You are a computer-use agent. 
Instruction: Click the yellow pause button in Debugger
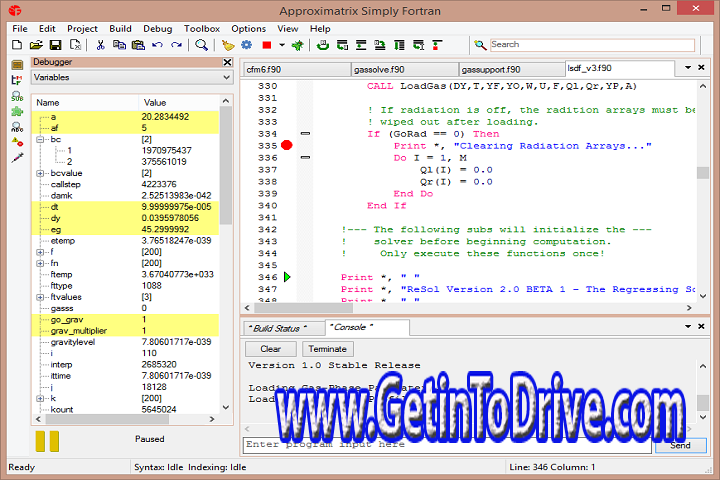47,441
